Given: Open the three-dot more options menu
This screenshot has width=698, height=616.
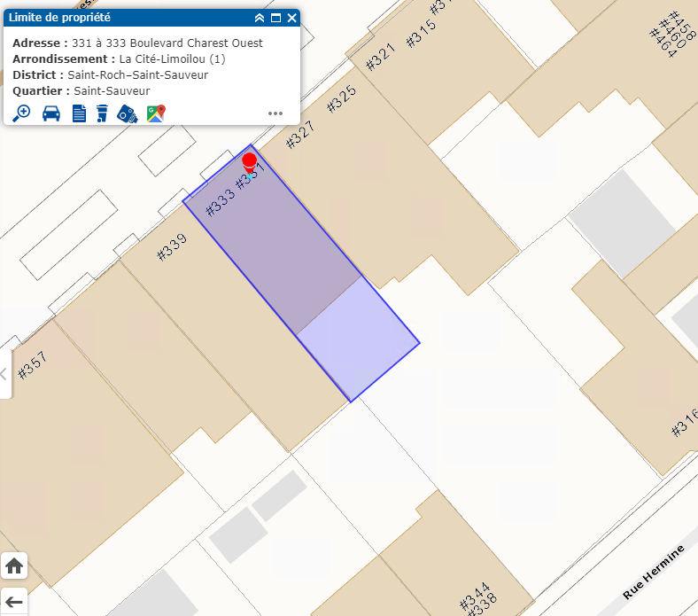Looking at the screenshot, I should click(275, 113).
